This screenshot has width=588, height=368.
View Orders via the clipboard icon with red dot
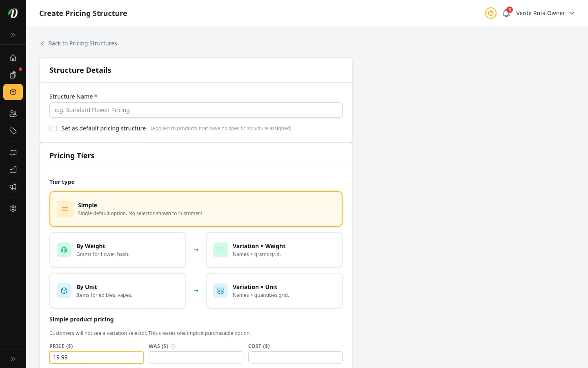pos(13,75)
